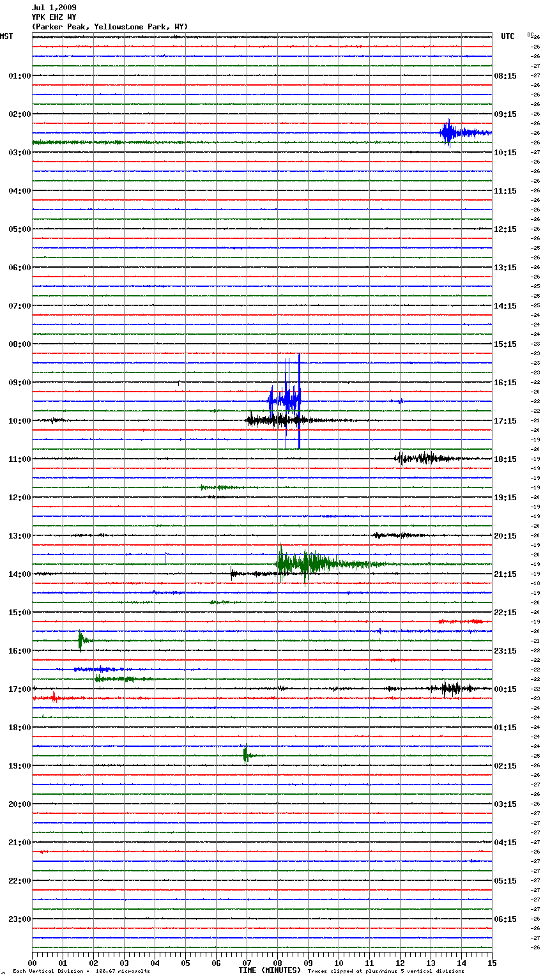
Task: Click the MST time zone header
Action: 6,36
